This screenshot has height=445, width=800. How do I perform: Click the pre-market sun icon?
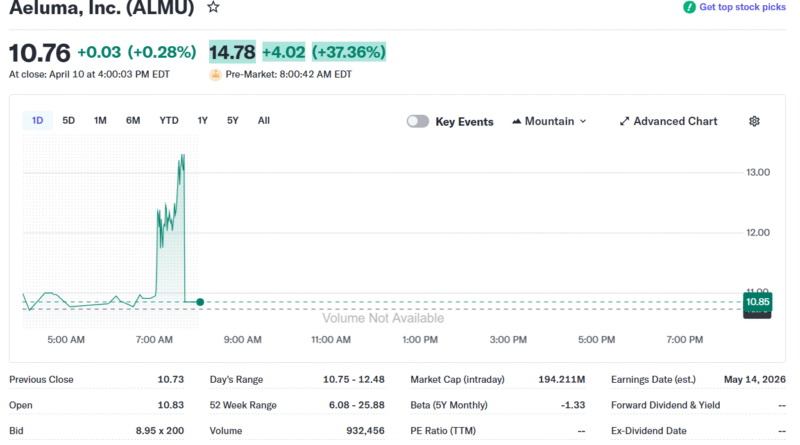tap(215, 75)
